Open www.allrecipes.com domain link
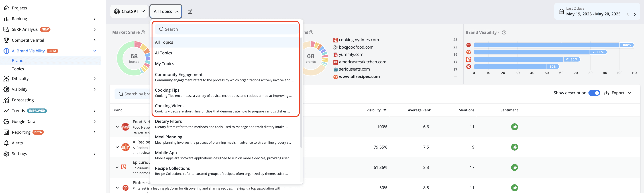 359,77
